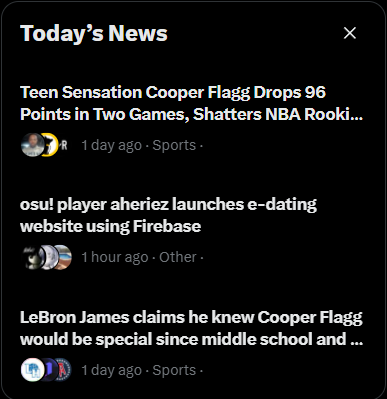Click the red letter "A" badge avatar
Image resolution: width=387 pixels, height=399 pixels.
coord(64,370)
